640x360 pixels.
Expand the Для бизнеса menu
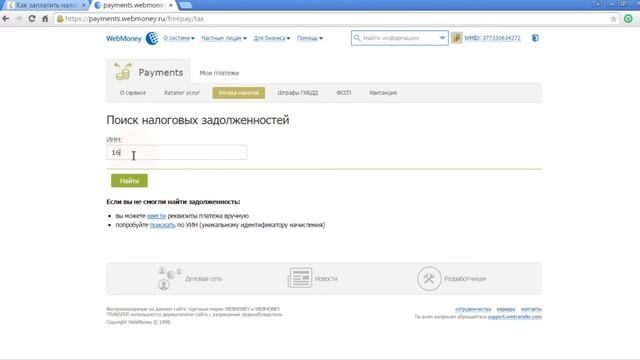[271, 38]
